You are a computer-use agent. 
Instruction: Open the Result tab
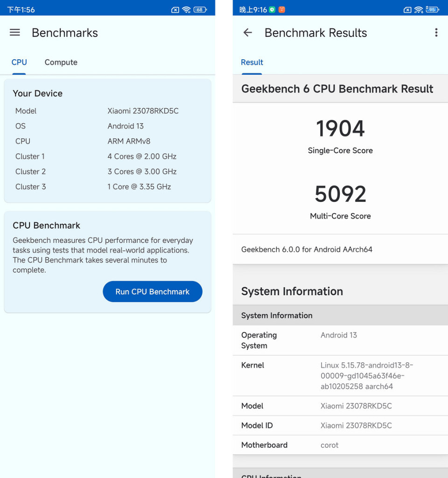pos(252,62)
